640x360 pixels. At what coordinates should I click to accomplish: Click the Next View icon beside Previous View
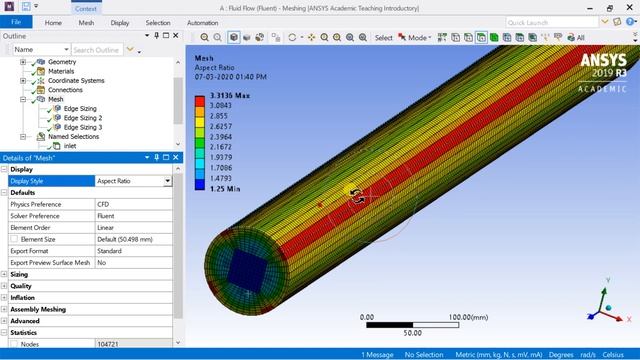(x=218, y=38)
